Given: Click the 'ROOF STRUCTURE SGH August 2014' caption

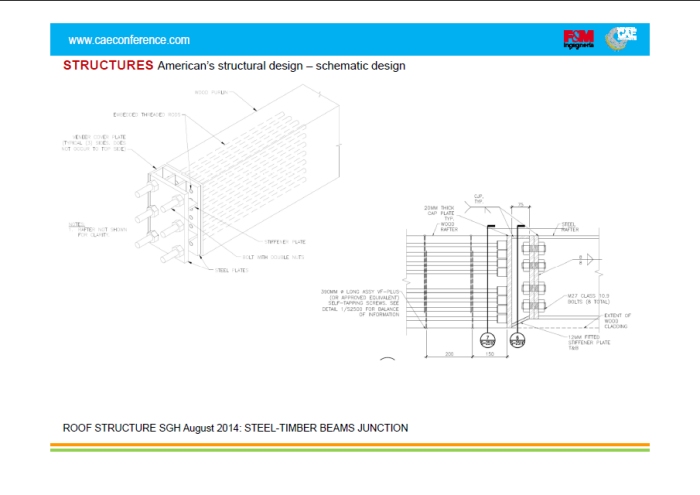Looking at the screenshot, I should coord(235,427).
